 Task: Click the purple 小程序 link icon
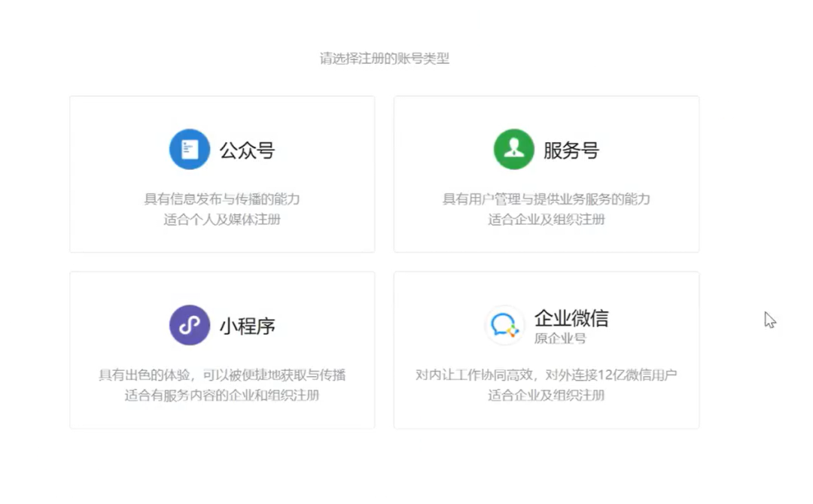tap(189, 325)
